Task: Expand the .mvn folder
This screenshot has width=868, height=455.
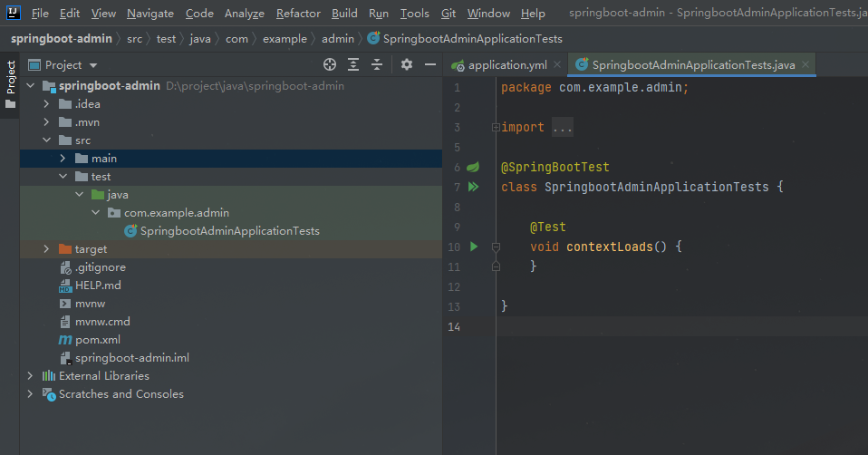Action: click(x=46, y=122)
